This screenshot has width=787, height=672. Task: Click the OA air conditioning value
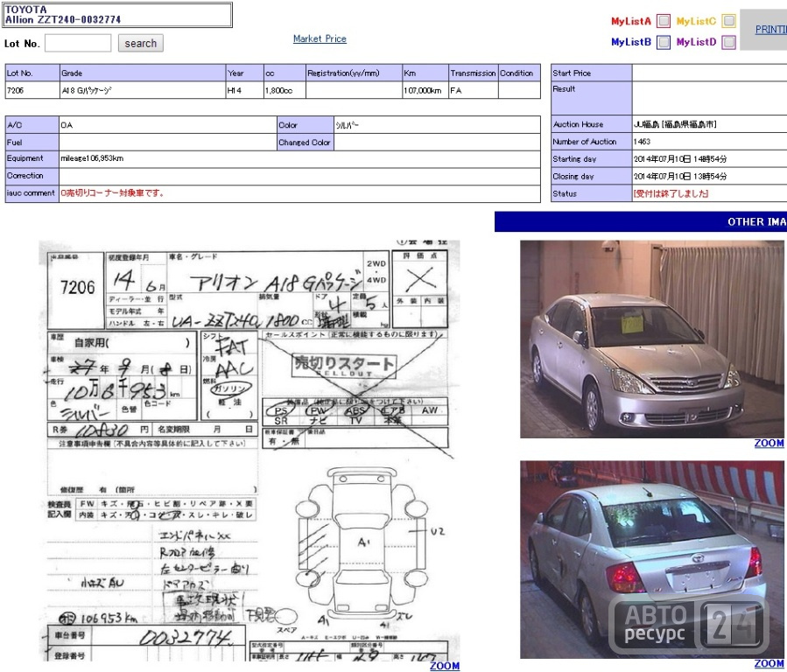(x=67, y=125)
